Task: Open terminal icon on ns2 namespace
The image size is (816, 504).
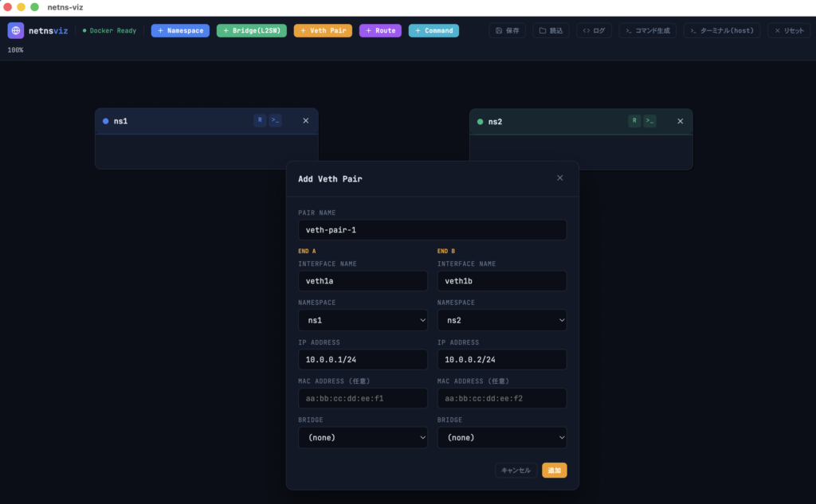Action: 650,121
